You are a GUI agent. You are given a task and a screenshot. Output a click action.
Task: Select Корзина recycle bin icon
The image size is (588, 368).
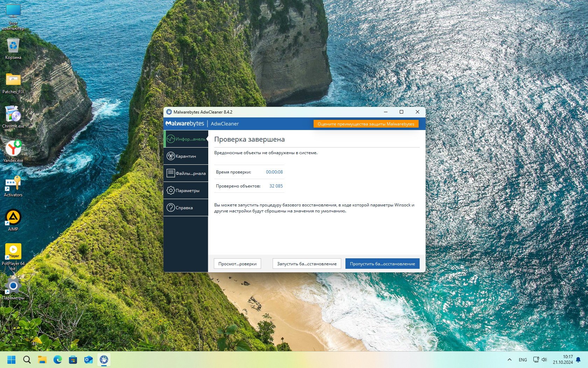13,48
